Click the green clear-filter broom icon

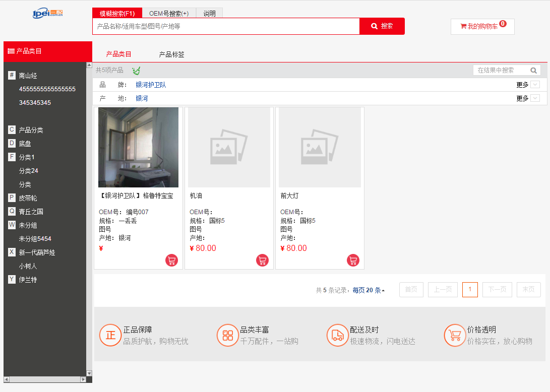tap(136, 71)
